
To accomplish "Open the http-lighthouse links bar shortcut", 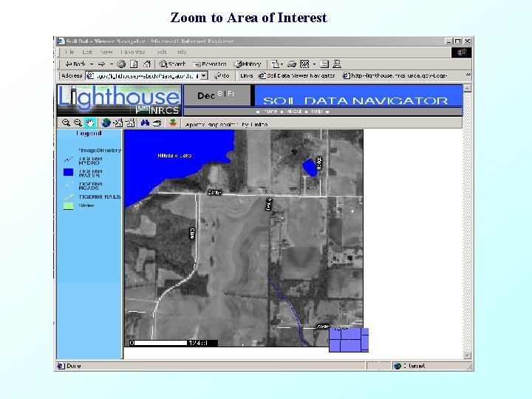I will 395,75.
